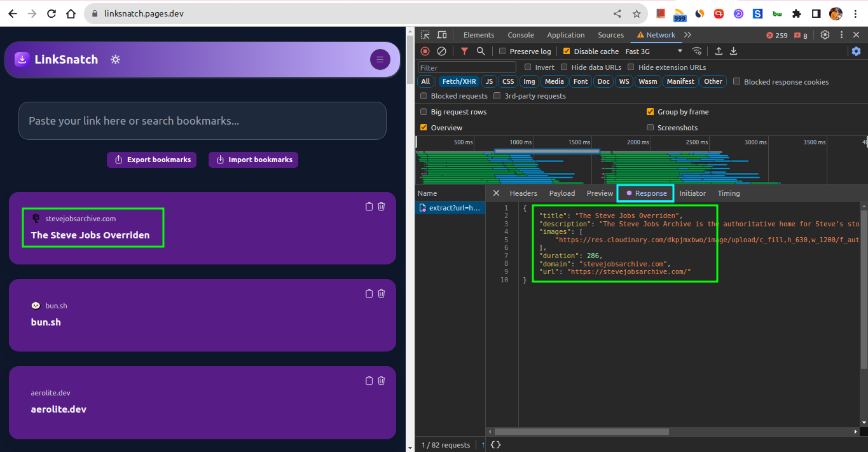The height and width of the screenshot is (452, 868).
Task: Pretty-print the response with the braces icon
Action: coord(496,445)
